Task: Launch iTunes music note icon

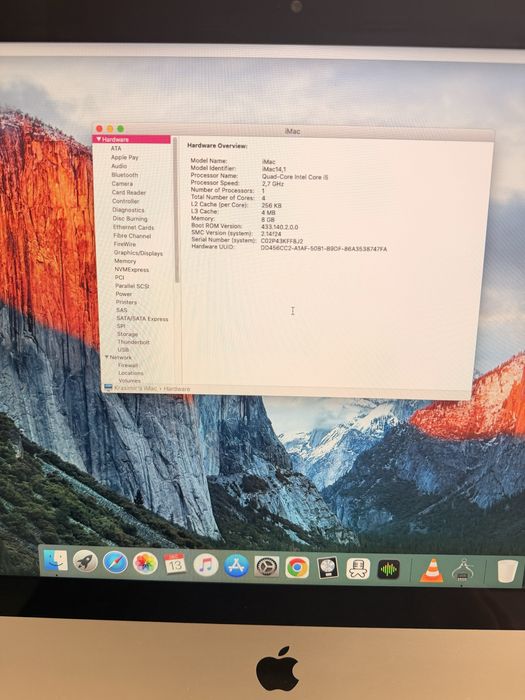Action: coord(205,565)
